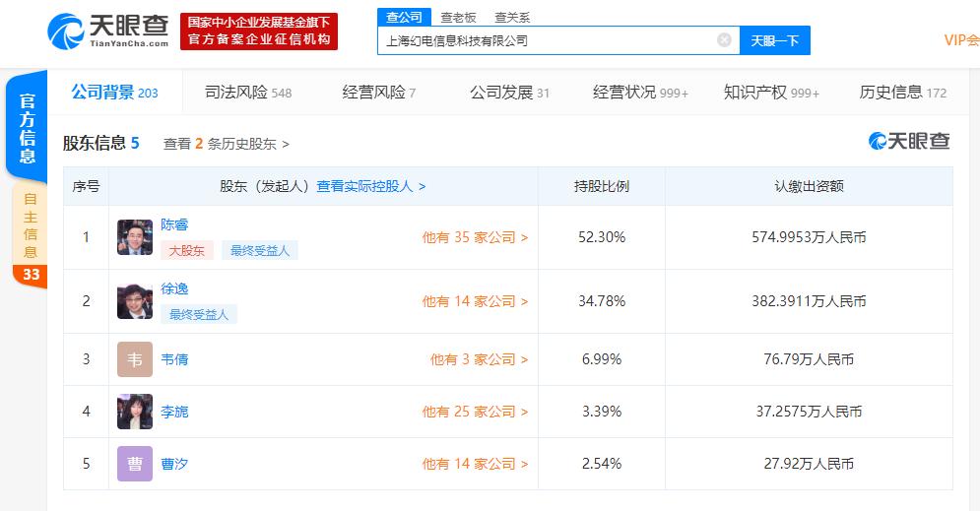Click the 曹 avatar icon for 曹汐

(x=135, y=464)
